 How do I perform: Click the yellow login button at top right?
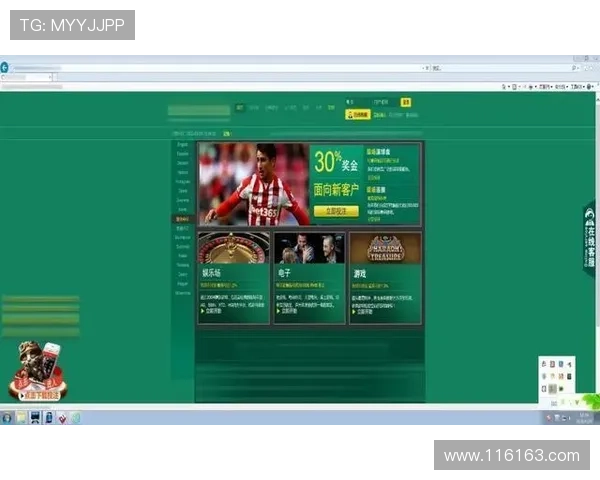coord(406,102)
